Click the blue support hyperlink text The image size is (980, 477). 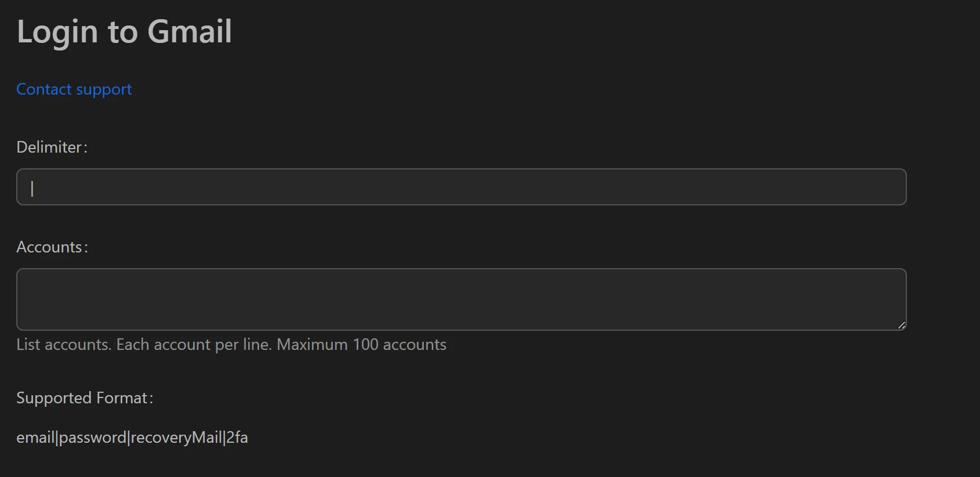74,89
